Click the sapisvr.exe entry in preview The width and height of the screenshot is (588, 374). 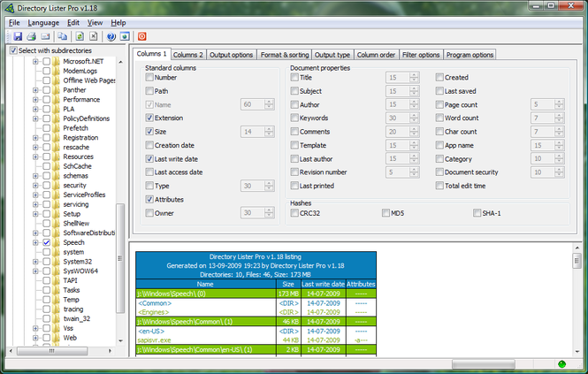pos(154,340)
